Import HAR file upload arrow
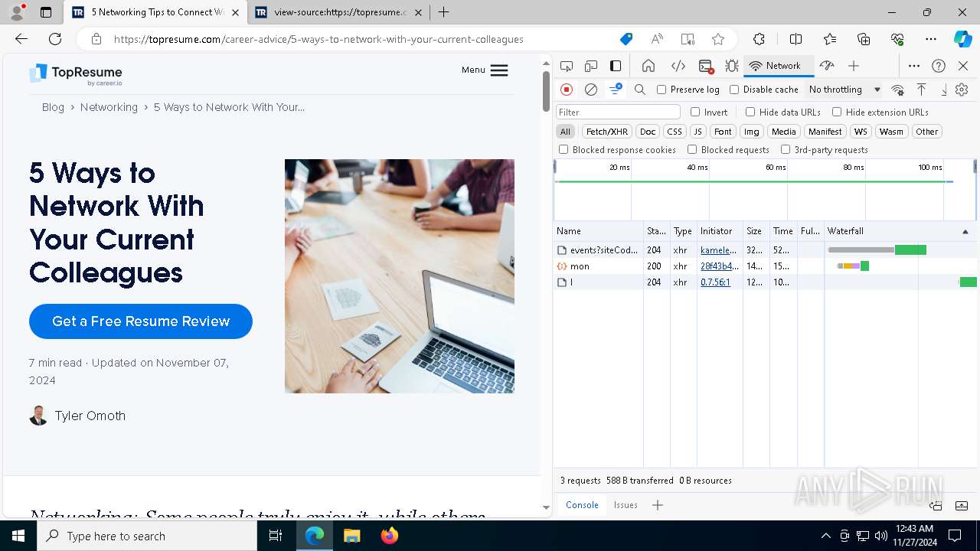 click(x=922, y=90)
